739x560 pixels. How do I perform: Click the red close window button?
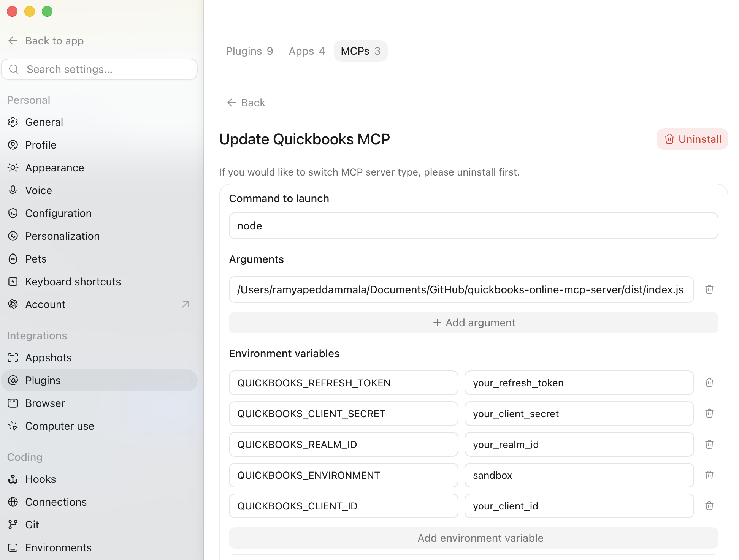[x=12, y=11]
